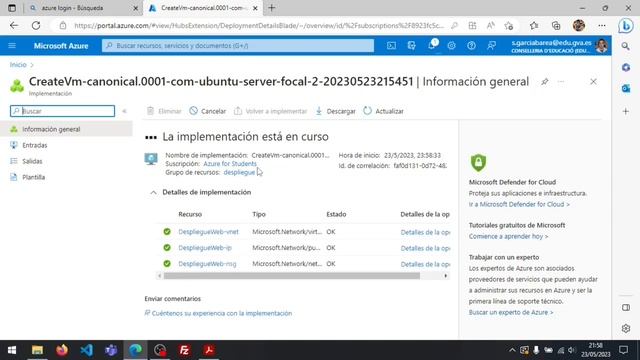This screenshot has height=360, width=640.
Task: Open the despliegue resource group link
Action: pos(239,172)
